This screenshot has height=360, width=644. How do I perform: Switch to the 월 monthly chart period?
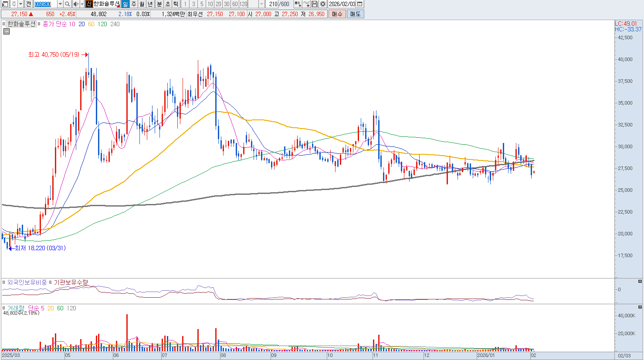coord(142,4)
